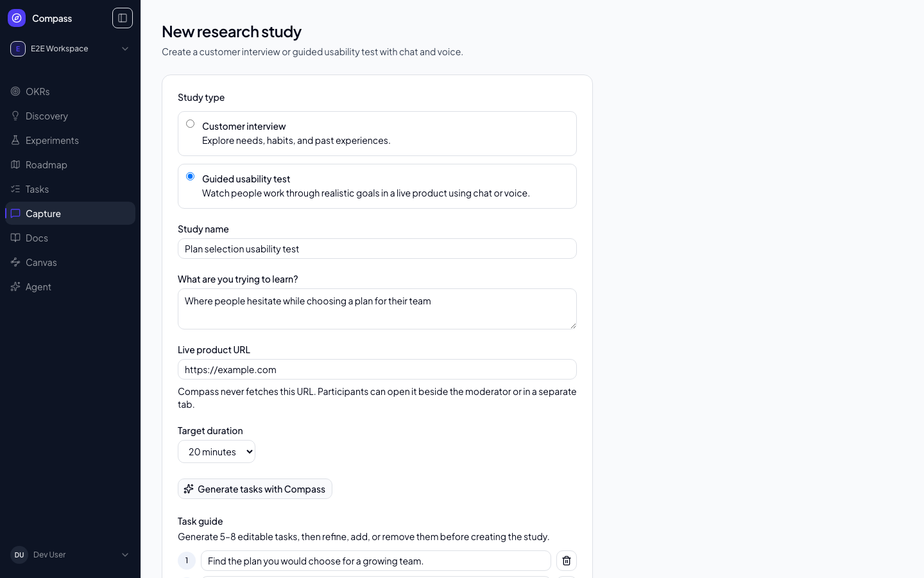Open Tasks via checklist icon

pyautogui.click(x=15, y=189)
